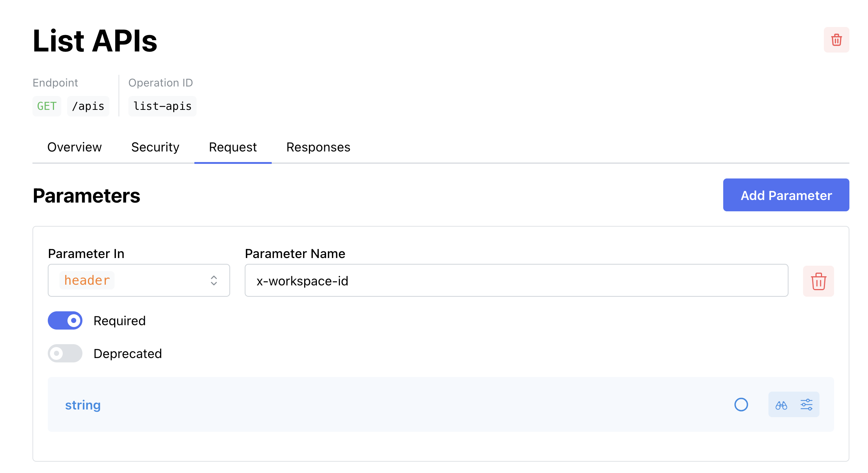Open the Parameter In dropdown showing header
Screen dimensions: 868x473
coord(139,280)
